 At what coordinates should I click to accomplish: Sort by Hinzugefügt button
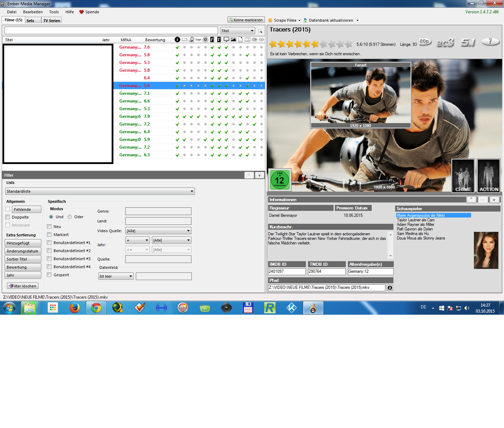pos(23,243)
